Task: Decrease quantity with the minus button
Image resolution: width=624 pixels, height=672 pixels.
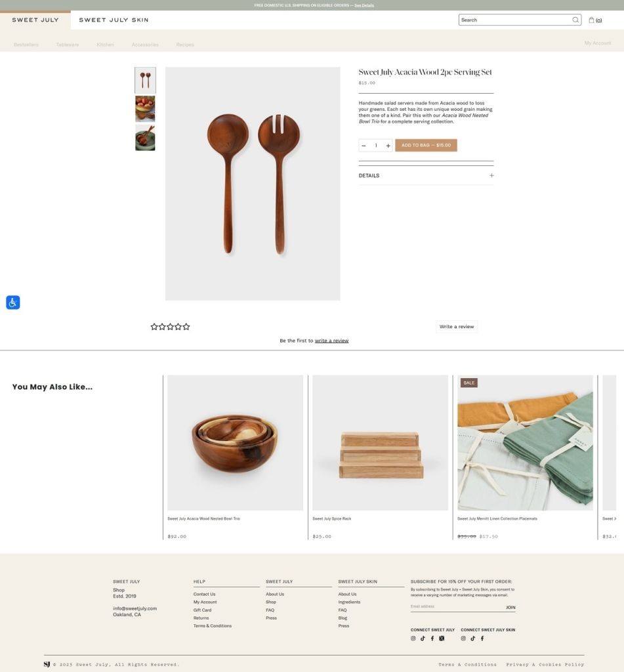Action: (x=364, y=146)
